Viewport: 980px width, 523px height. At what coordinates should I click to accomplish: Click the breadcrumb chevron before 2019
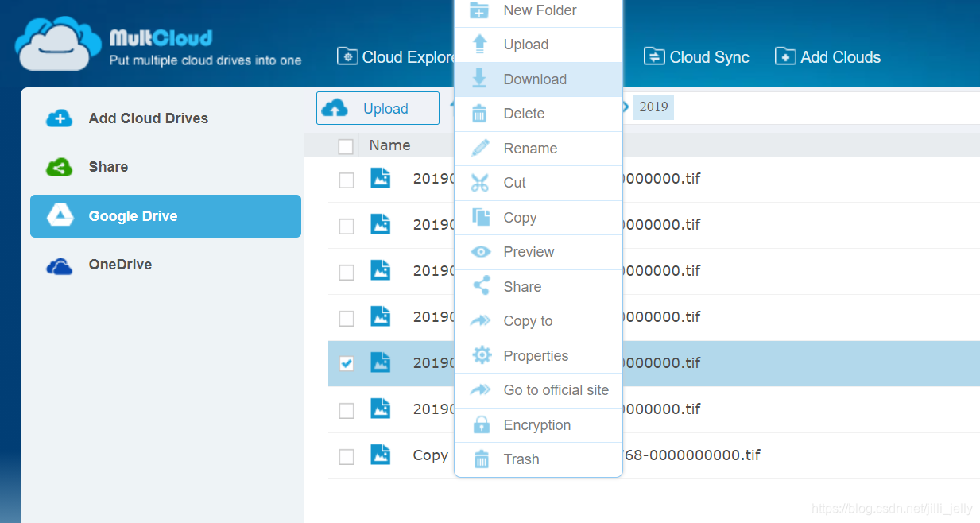click(626, 107)
